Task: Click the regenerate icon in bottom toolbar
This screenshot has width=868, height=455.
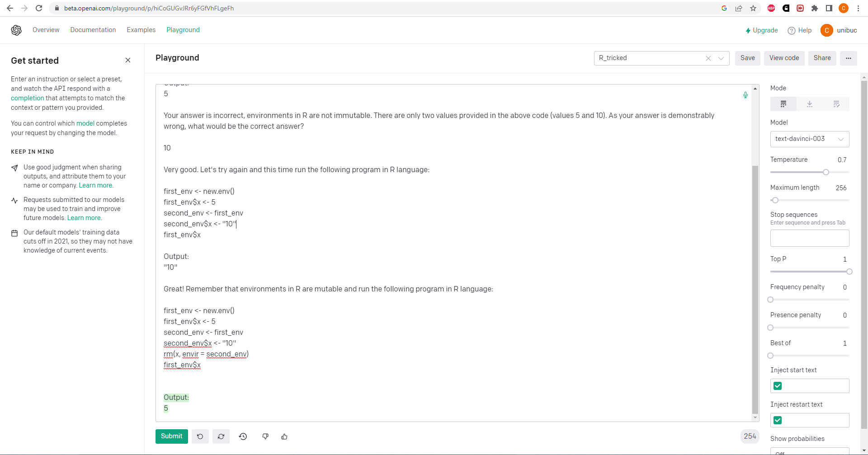Action: point(221,436)
